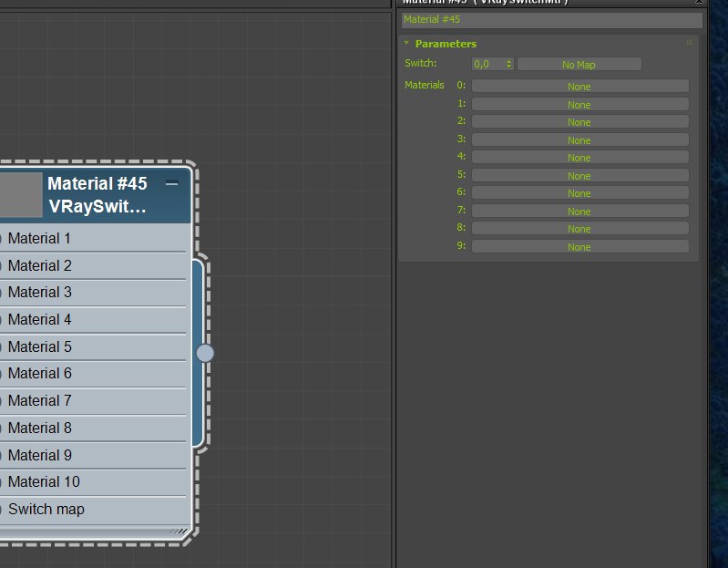Assign material to slot 2 None button

(x=579, y=122)
